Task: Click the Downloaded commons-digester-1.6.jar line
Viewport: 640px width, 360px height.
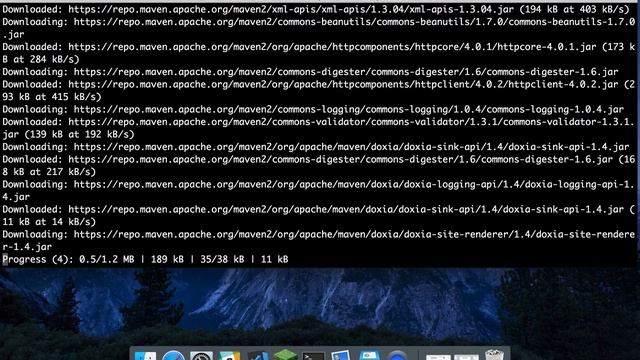Action: point(319,159)
